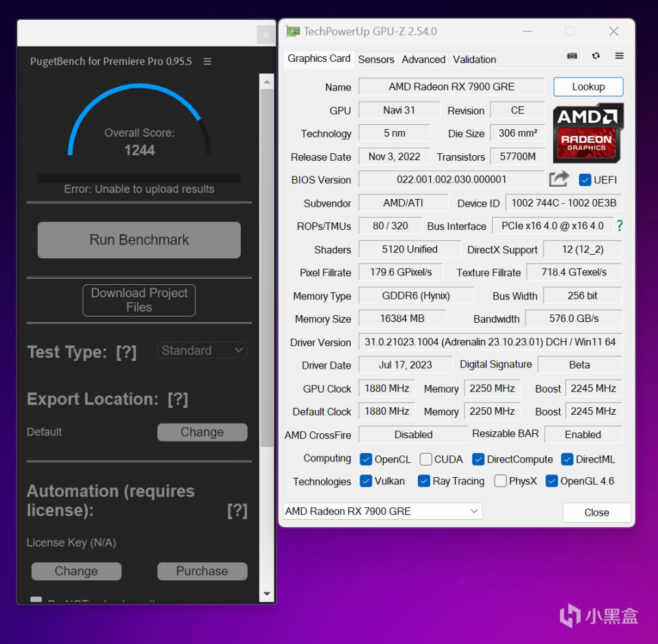Click the Lookup button in GPU-Z
The image size is (658, 644).
588,87
